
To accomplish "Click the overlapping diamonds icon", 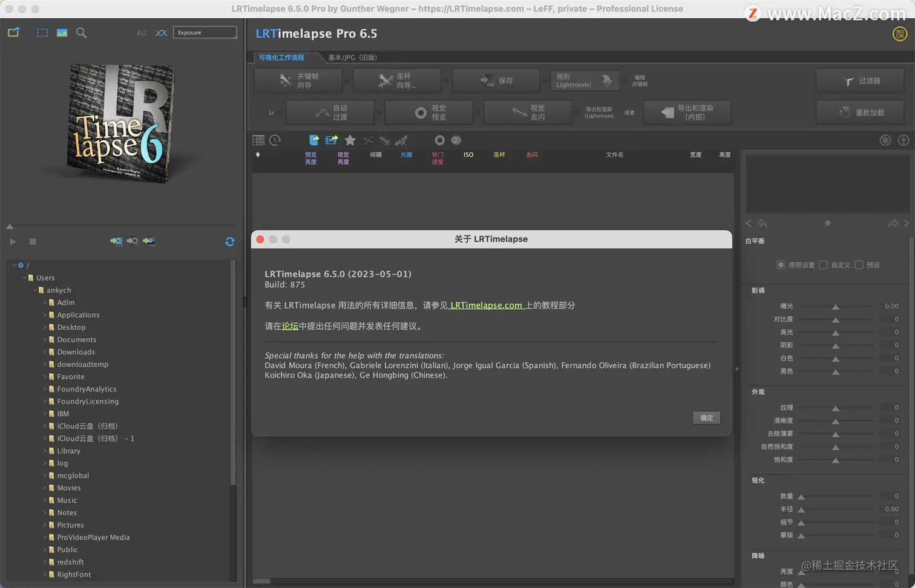I will tap(456, 140).
